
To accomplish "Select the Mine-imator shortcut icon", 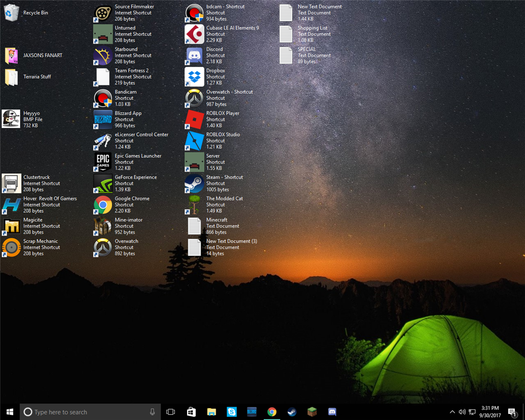I will tap(103, 226).
